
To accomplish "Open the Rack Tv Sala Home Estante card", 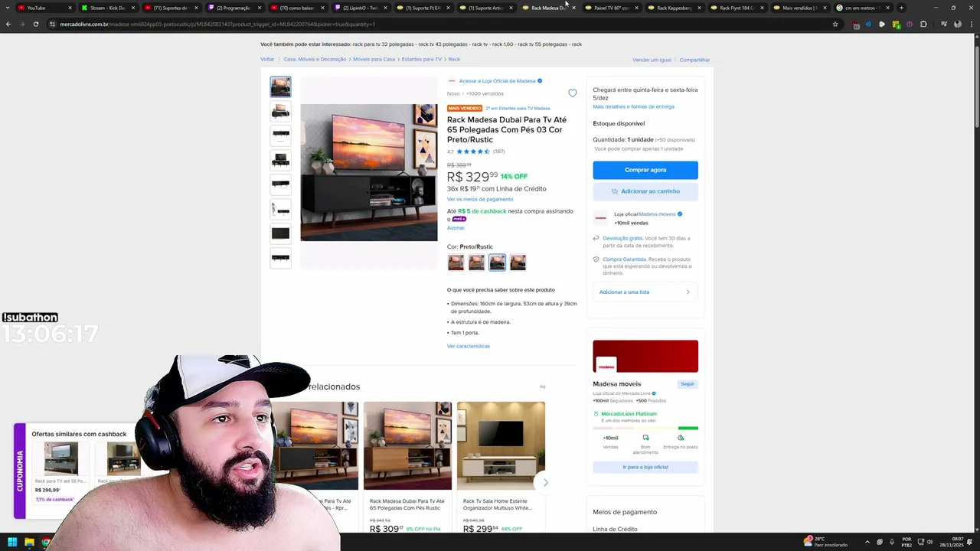I will point(501,467).
